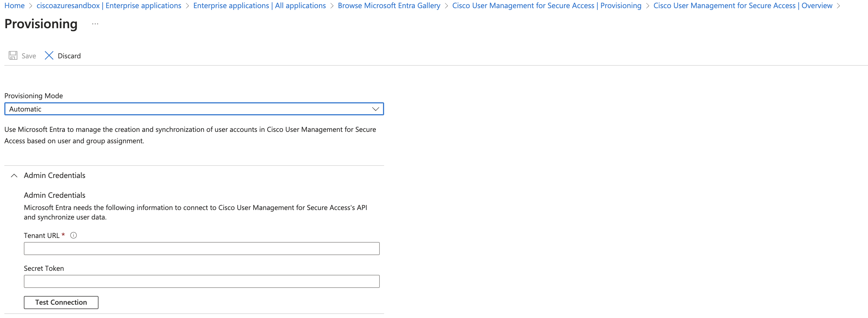Image resolution: width=868 pixels, height=318 pixels.
Task: Click the Save label
Action: click(29, 56)
